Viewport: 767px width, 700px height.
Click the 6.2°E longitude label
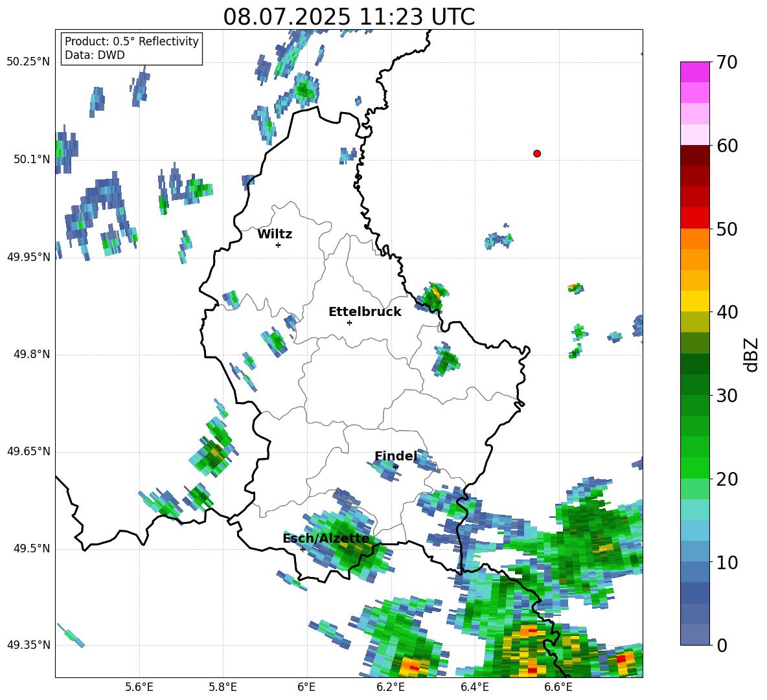391,687
